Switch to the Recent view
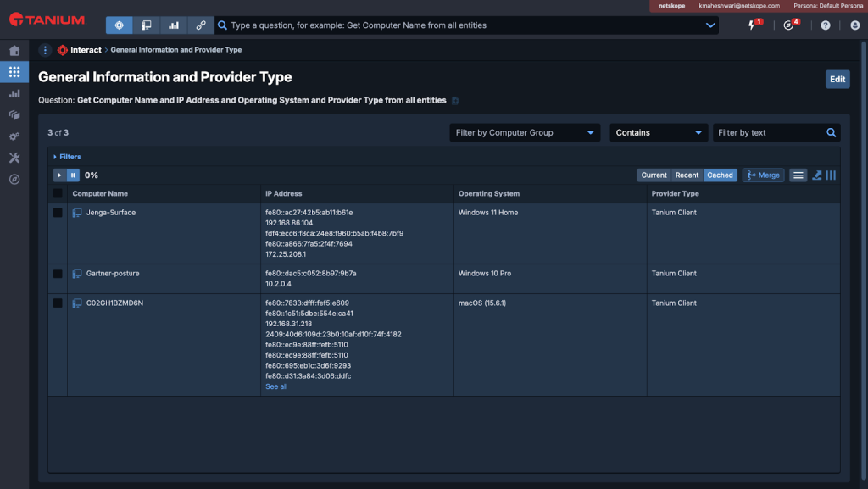868x489 pixels. [x=687, y=175]
